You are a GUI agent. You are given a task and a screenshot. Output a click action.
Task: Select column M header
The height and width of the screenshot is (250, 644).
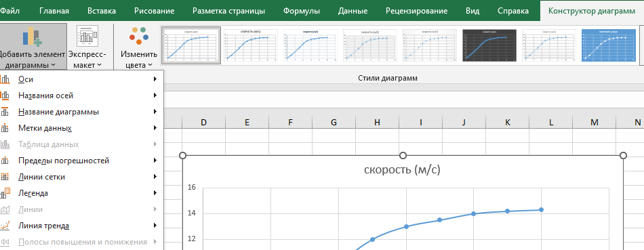click(594, 122)
